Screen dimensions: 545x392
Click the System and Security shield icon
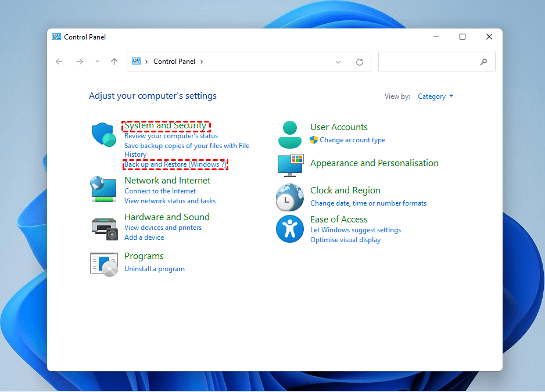pos(103,135)
